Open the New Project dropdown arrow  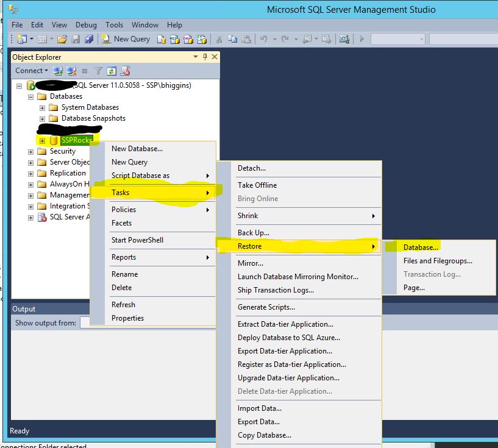pyautogui.click(x=32, y=39)
